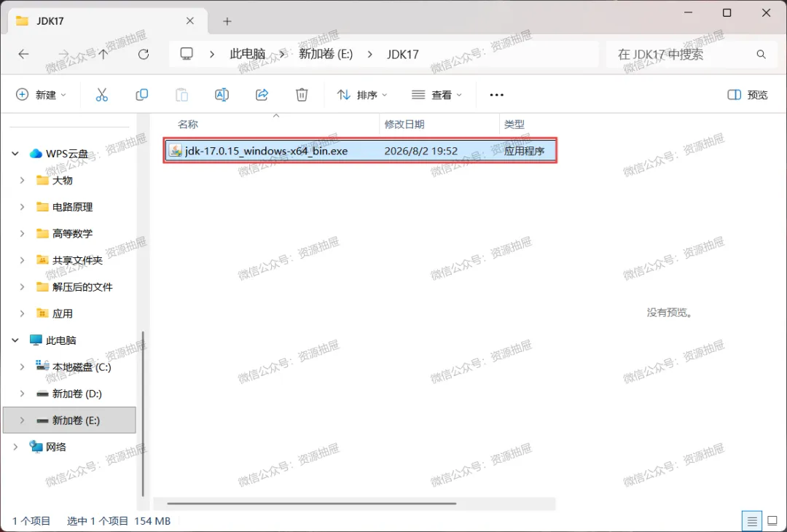
Task: Click JDK17 in the address breadcrumb
Action: pyautogui.click(x=402, y=54)
